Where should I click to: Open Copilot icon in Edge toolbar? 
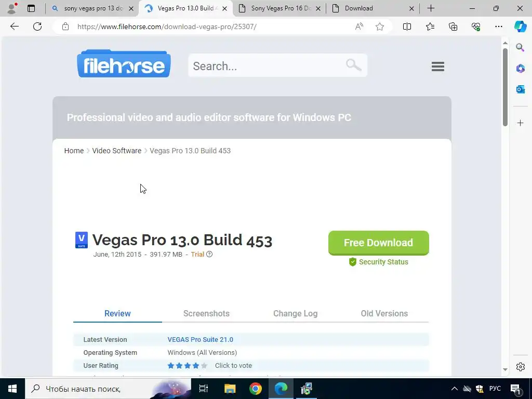[520, 26]
